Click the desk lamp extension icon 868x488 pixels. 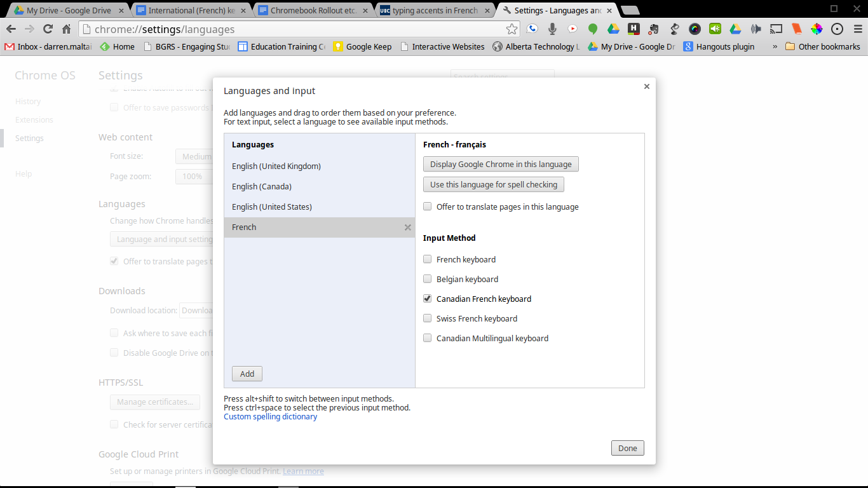(x=674, y=29)
